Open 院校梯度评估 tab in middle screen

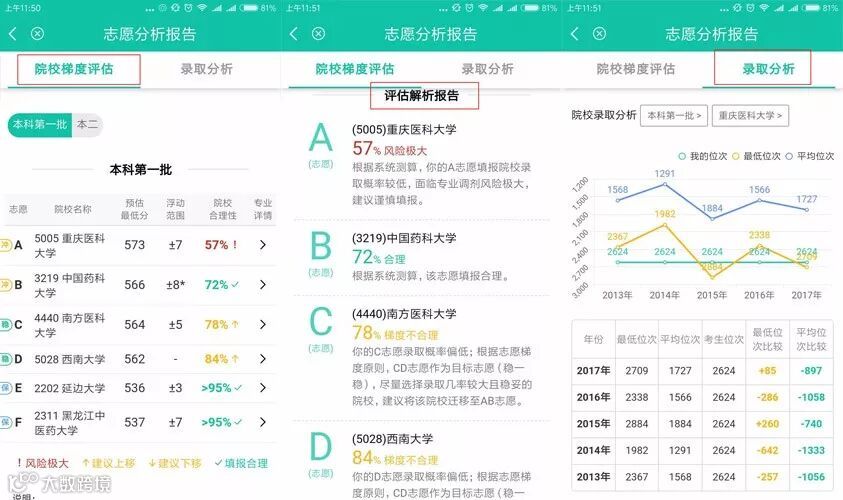tap(355, 69)
